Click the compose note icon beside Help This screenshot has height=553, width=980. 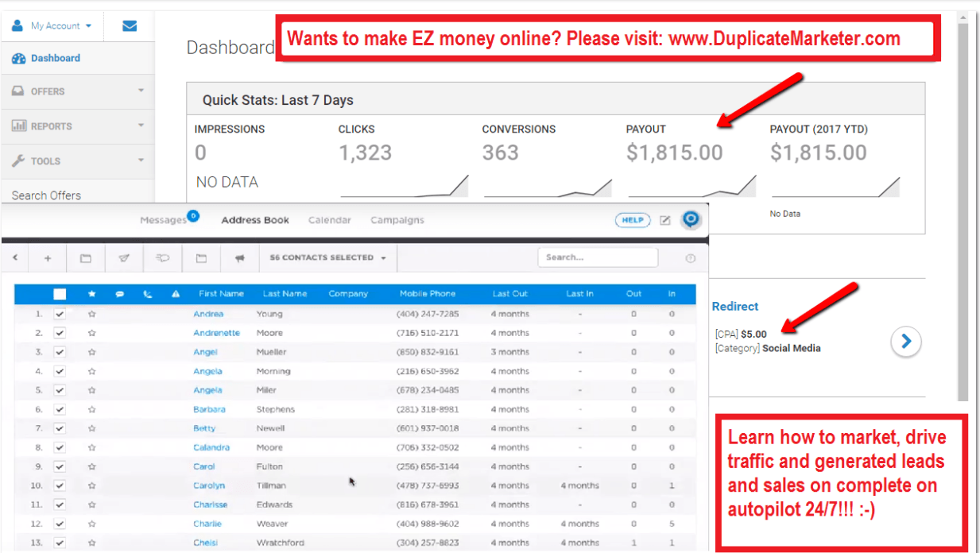(665, 220)
